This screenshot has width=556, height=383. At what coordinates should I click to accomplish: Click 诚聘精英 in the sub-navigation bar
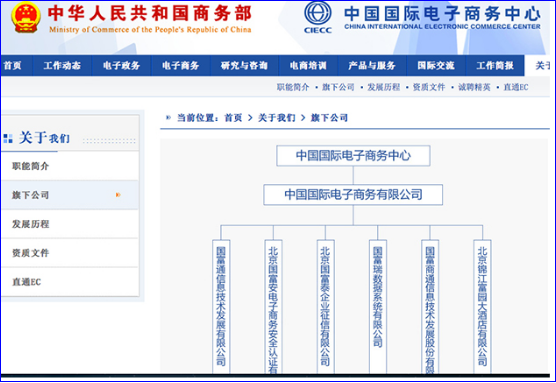tap(474, 87)
